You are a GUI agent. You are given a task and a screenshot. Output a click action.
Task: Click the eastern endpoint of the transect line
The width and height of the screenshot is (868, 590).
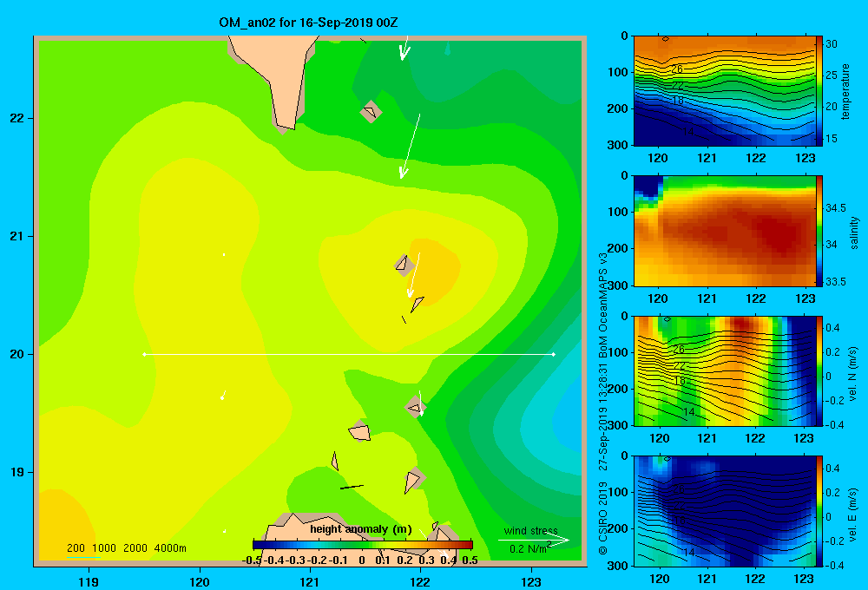coord(554,354)
